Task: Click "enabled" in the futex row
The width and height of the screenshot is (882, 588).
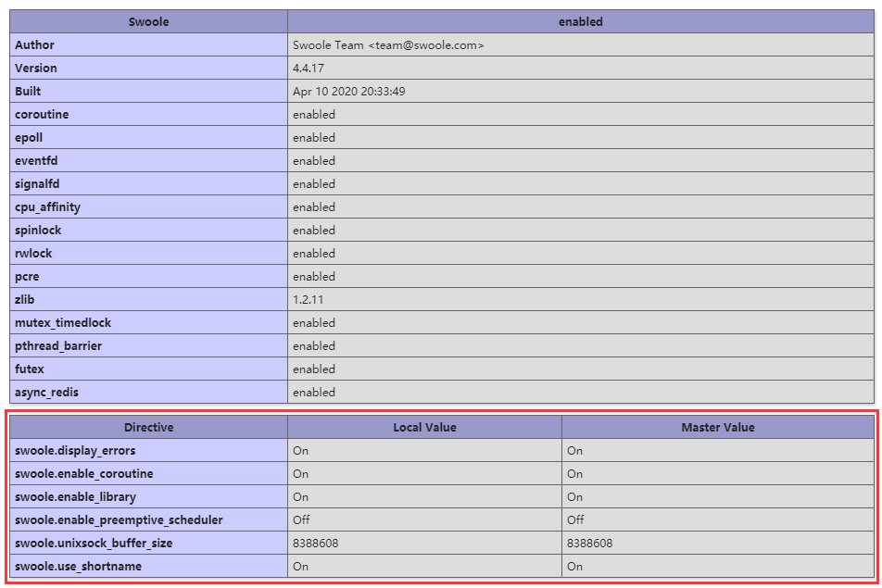Action: click(x=314, y=369)
